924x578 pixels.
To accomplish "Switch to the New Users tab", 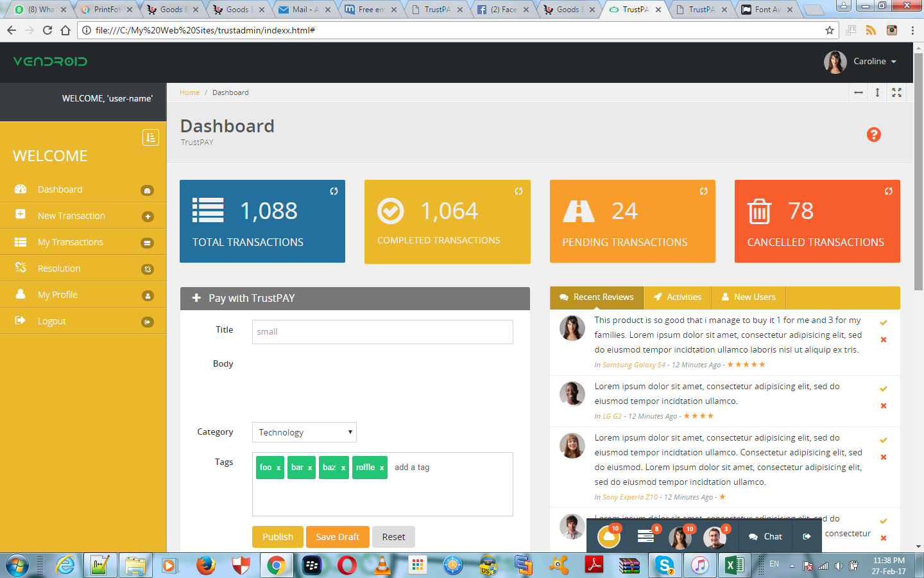I will (748, 297).
